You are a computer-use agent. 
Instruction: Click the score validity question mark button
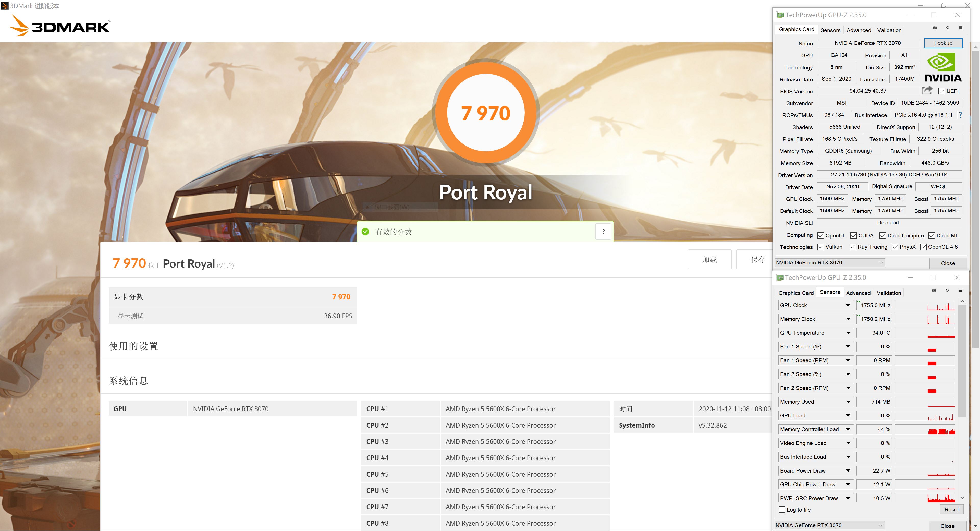tap(603, 232)
